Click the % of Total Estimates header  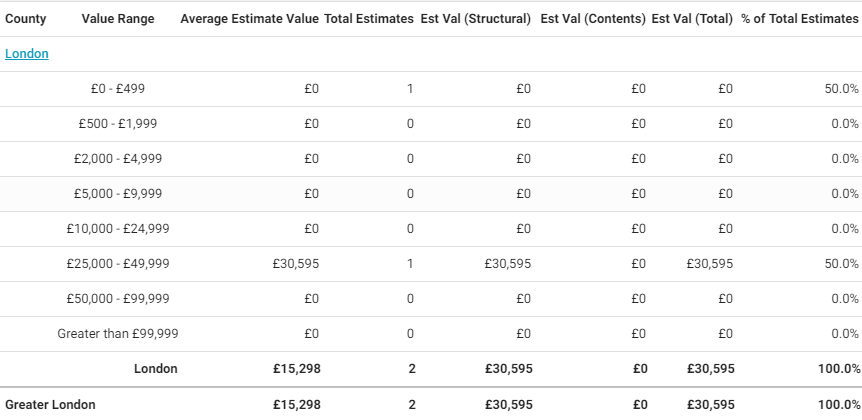pyautogui.click(x=800, y=19)
